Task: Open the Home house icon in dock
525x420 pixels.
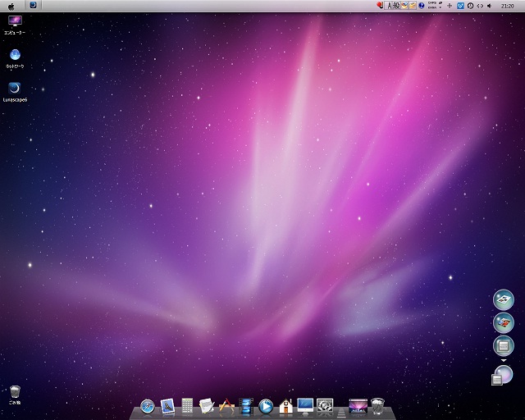Action: pos(286,406)
